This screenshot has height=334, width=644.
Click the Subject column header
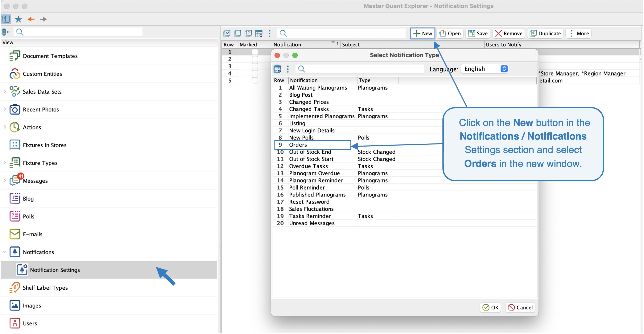412,44
